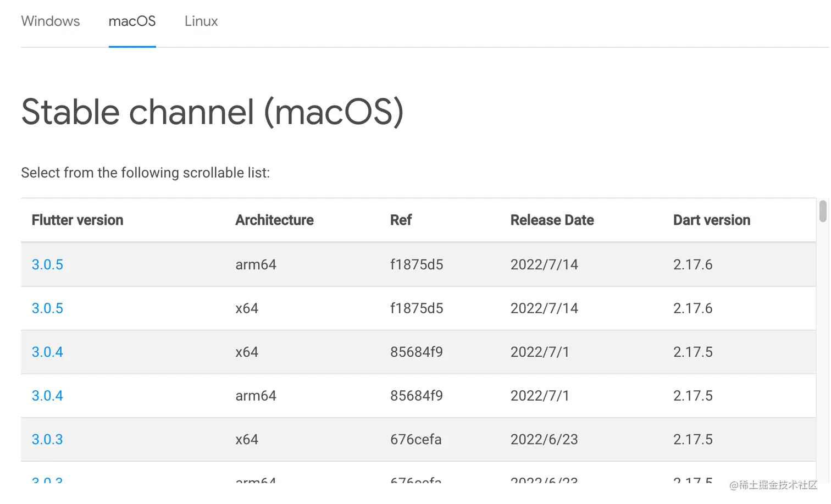Select the macOS tab
831x504 pixels.
pos(132,21)
